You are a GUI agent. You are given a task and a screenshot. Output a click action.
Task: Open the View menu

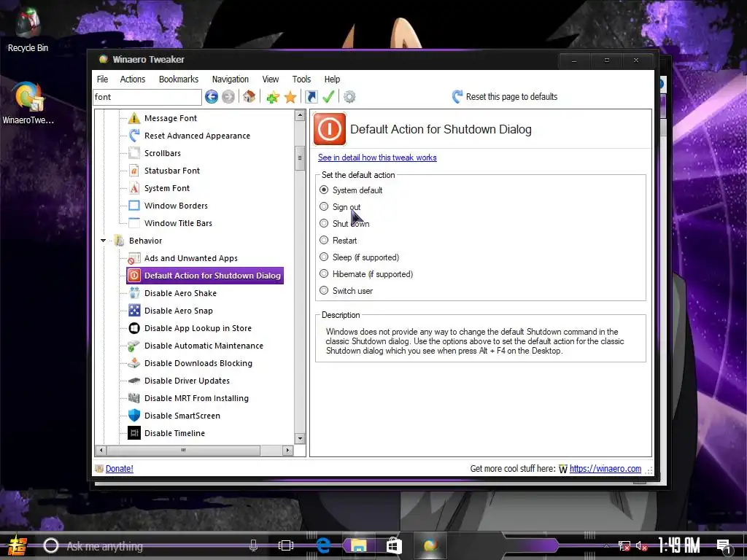pyautogui.click(x=270, y=79)
